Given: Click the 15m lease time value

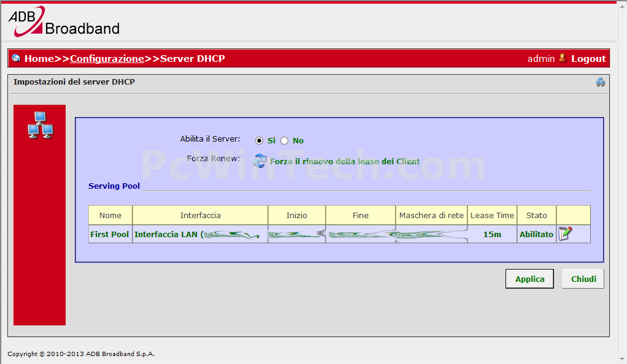Looking at the screenshot, I should [492, 235].
